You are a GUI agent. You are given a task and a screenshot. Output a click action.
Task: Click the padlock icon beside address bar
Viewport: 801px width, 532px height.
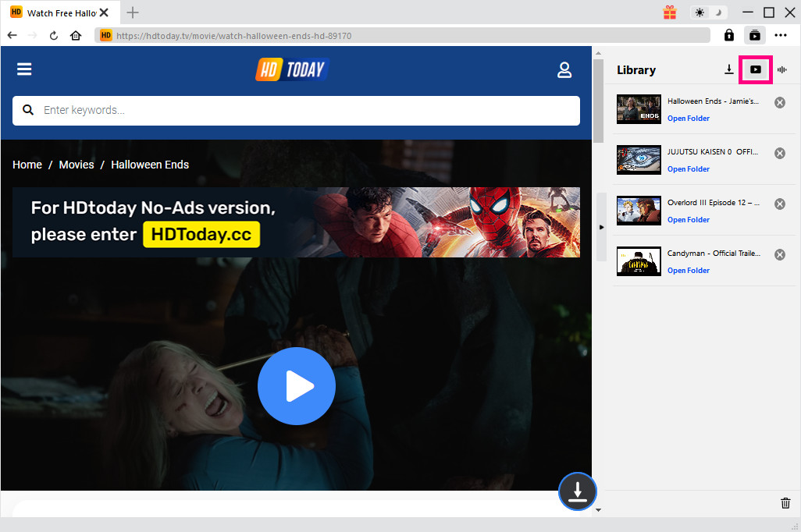(x=729, y=35)
